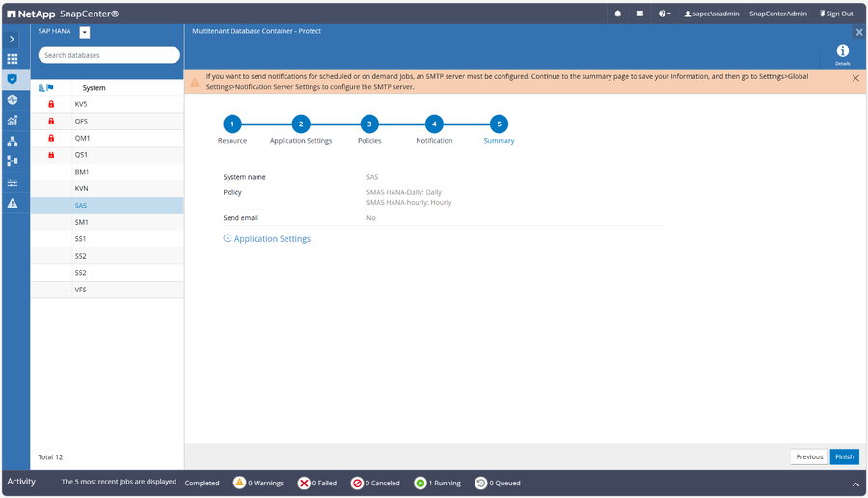
Task: Open the Storage Systems icon
Action: point(13,161)
